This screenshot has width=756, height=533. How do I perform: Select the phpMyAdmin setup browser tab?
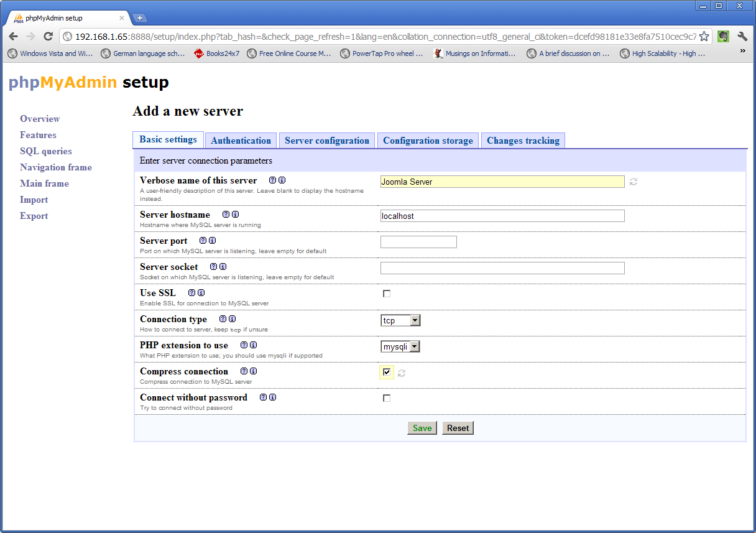67,18
